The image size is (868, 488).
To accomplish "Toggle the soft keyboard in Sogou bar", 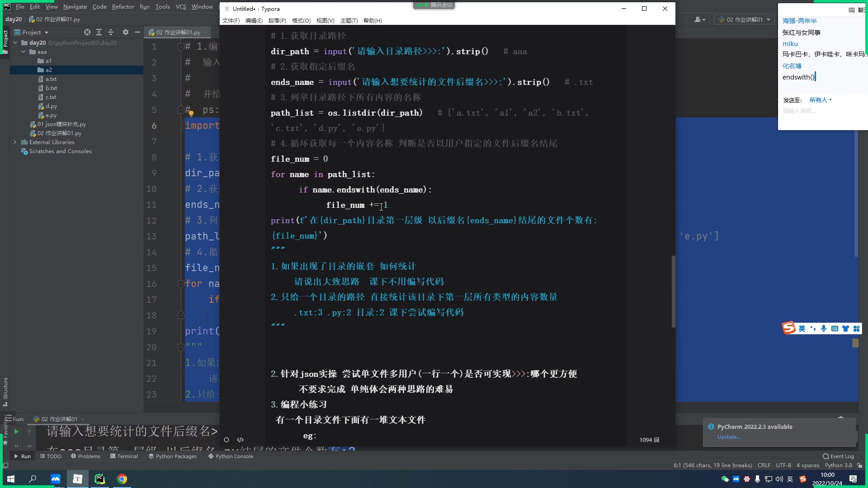I will pos(835,328).
